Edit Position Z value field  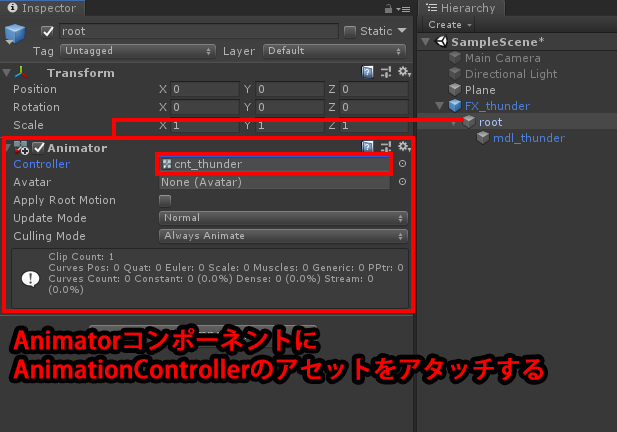click(374, 89)
